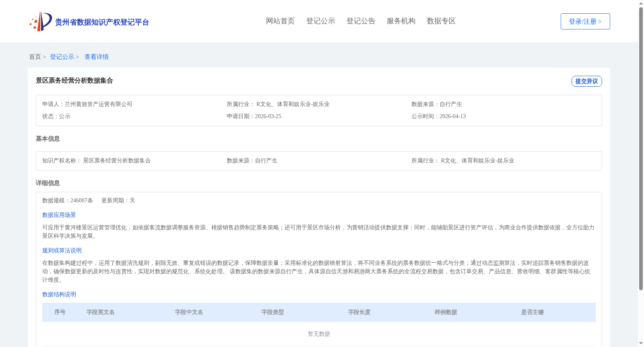Viewport: 644px width, 347px height.
Task: Click the scrollbar down arrow
Action: click(x=641, y=344)
